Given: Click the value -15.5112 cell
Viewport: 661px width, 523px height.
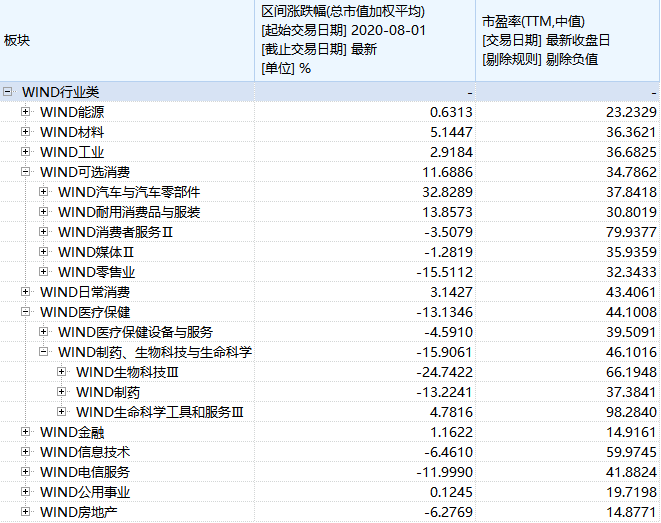Looking at the screenshot, I should (x=365, y=272).
